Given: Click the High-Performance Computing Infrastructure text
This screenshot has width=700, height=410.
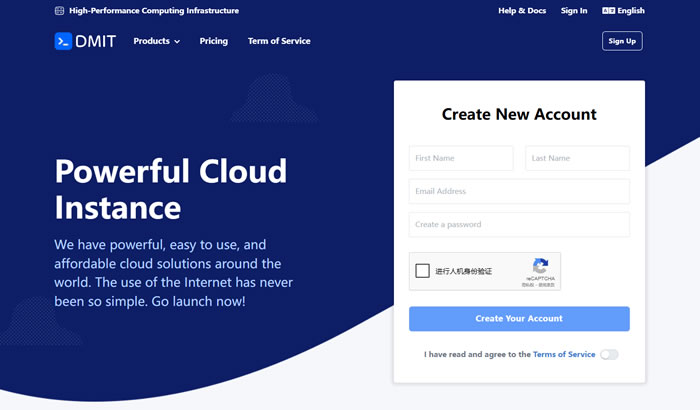Looking at the screenshot, I should click(x=154, y=11).
